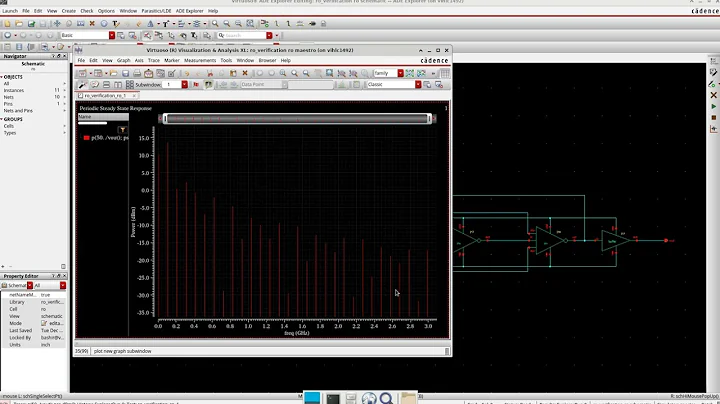This screenshot has height=404, width=720.
Task: Open the Classic template dropdown
Action: [x=418, y=84]
